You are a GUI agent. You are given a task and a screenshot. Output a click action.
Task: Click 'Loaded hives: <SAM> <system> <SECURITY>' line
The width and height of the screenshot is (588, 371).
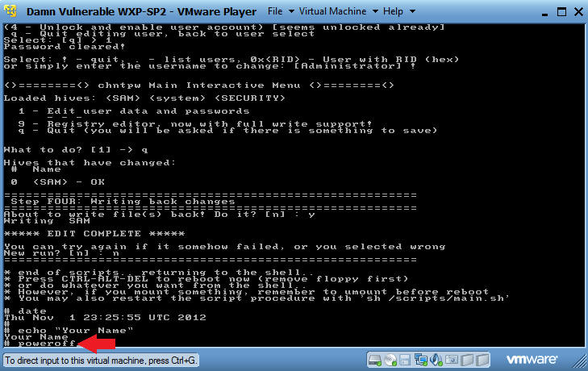pos(144,98)
